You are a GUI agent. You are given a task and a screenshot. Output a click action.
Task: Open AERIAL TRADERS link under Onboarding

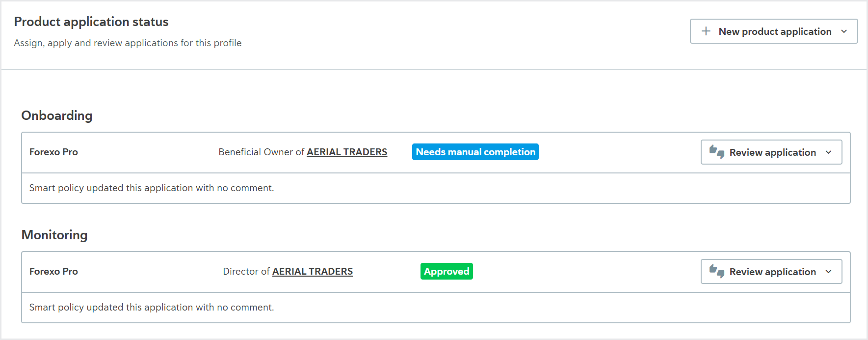(x=347, y=152)
